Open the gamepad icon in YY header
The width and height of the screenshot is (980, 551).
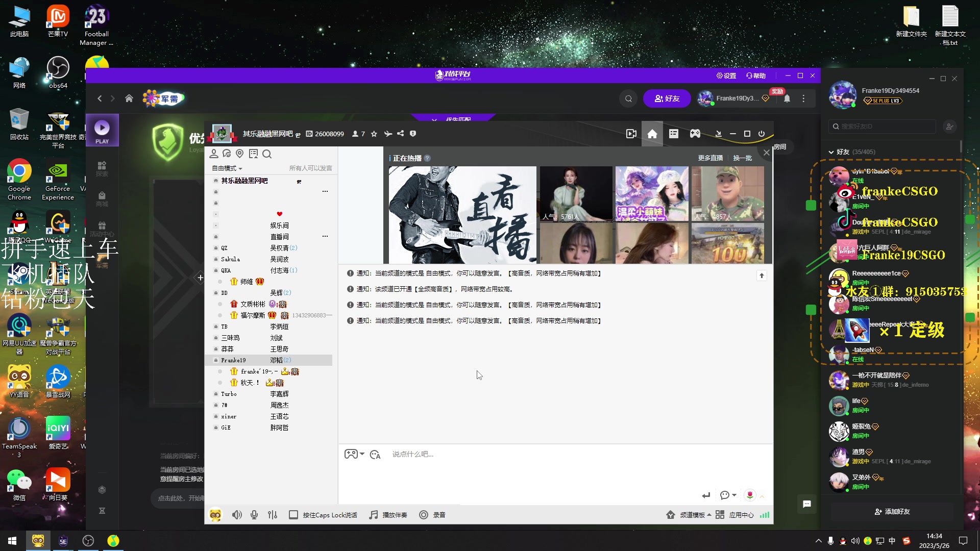point(695,134)
